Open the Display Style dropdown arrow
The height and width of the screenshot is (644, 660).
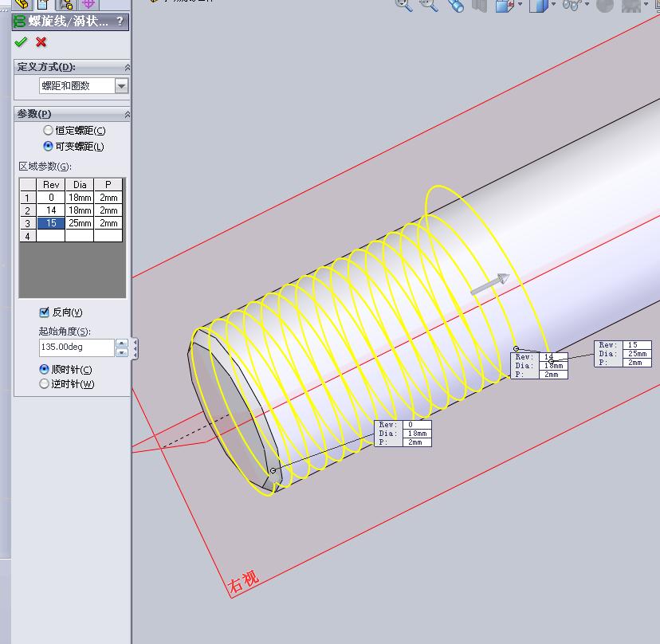click(553, 4)
